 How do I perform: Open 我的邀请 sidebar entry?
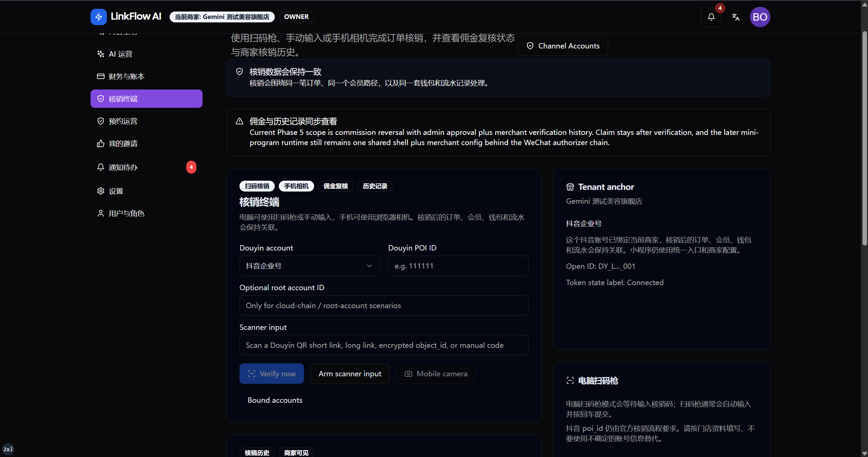[147, 143]
